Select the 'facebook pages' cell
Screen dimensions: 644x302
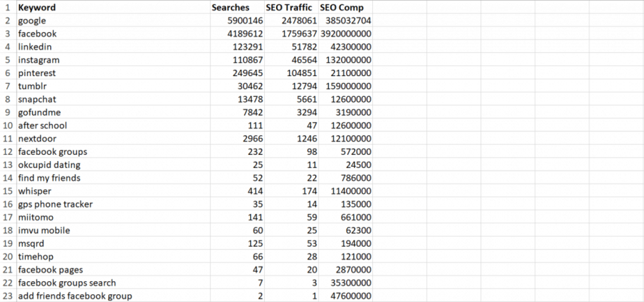click(x=113, y=270)
